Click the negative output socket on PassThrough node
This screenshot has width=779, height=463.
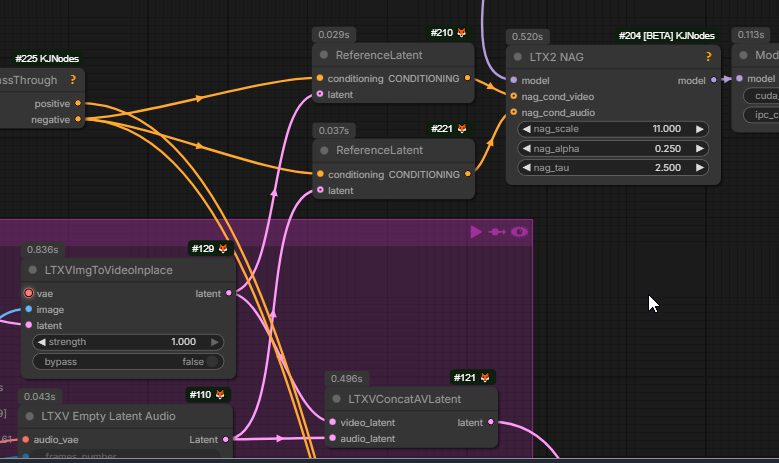(78, 119)
